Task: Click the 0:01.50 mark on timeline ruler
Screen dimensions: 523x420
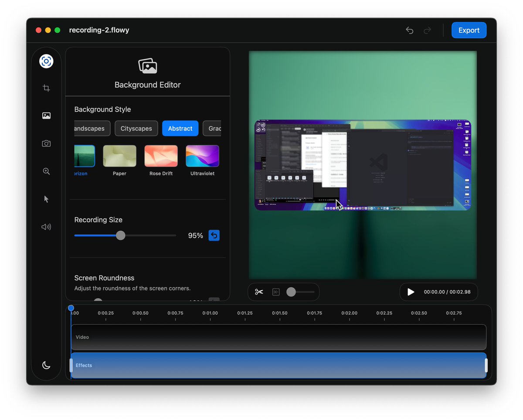Action: (x=280, y=313)
